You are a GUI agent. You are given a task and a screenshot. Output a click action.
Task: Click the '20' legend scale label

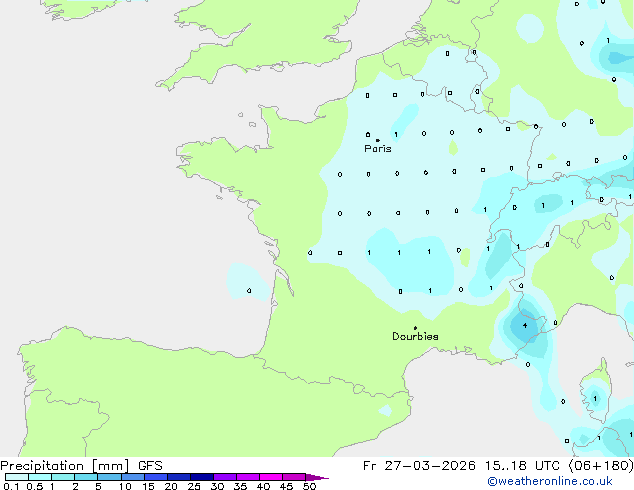[x=171, y=486]
